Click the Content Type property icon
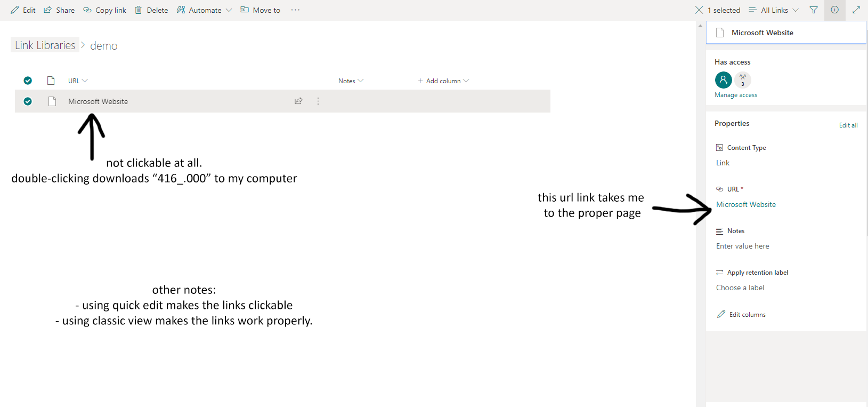This screenshot has height=407, width=868. [x=719, y=147]
